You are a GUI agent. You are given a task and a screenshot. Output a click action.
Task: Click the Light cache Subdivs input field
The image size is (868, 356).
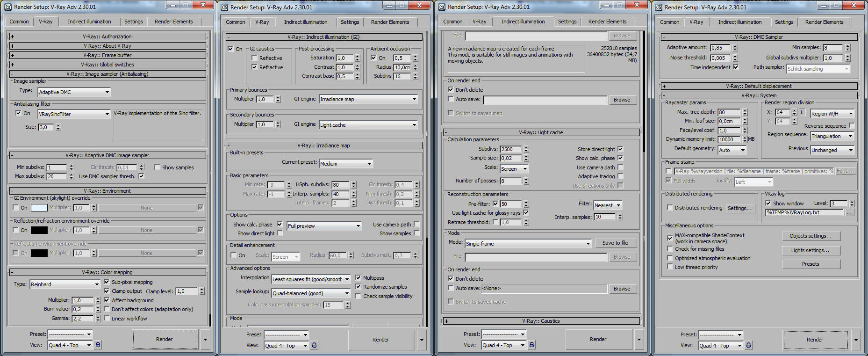click(x=511, y=149)
